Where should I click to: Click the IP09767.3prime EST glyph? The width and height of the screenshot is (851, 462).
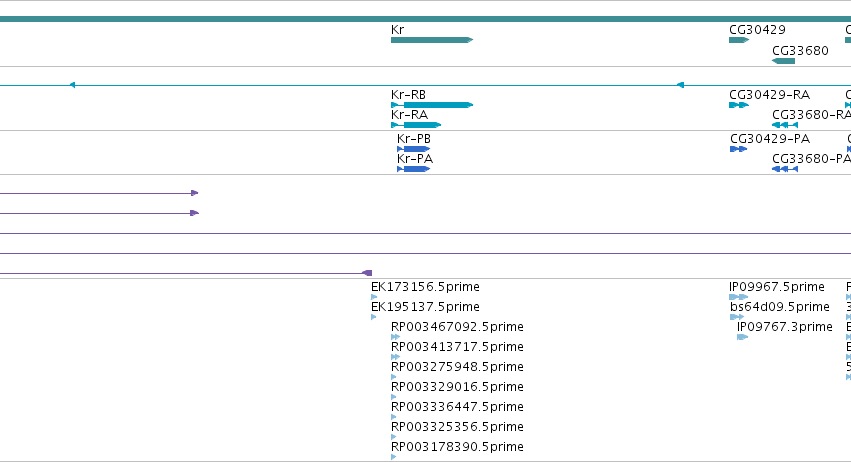coord(742,337)
